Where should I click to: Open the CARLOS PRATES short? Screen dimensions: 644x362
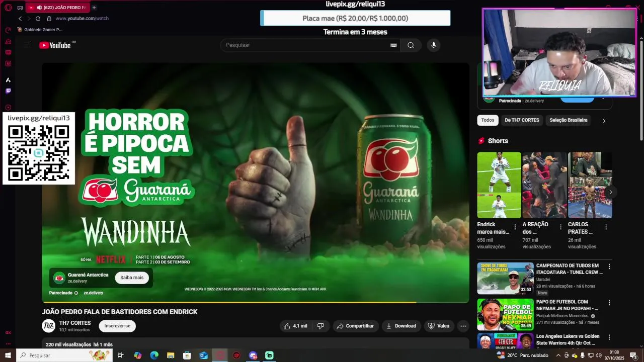[x=590, y=185]
